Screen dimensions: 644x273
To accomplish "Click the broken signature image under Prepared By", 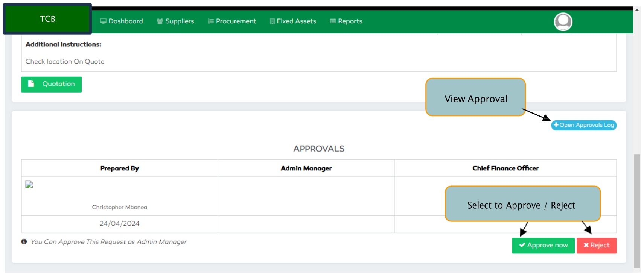I will point(29,184).
